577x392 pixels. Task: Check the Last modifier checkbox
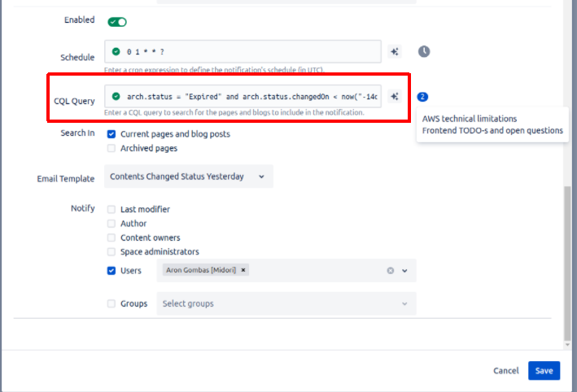[x=111, y=209]
